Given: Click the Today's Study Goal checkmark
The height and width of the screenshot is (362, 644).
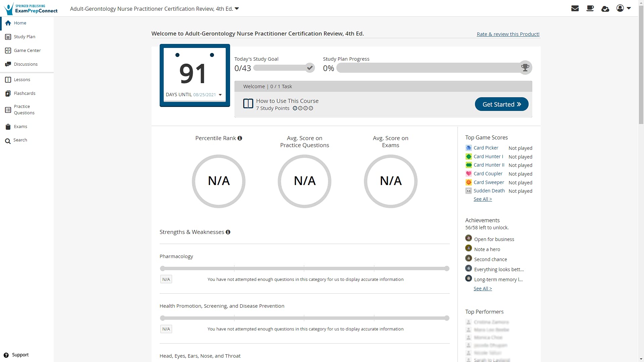Looking at the screenshot, I should coord(310,68).
